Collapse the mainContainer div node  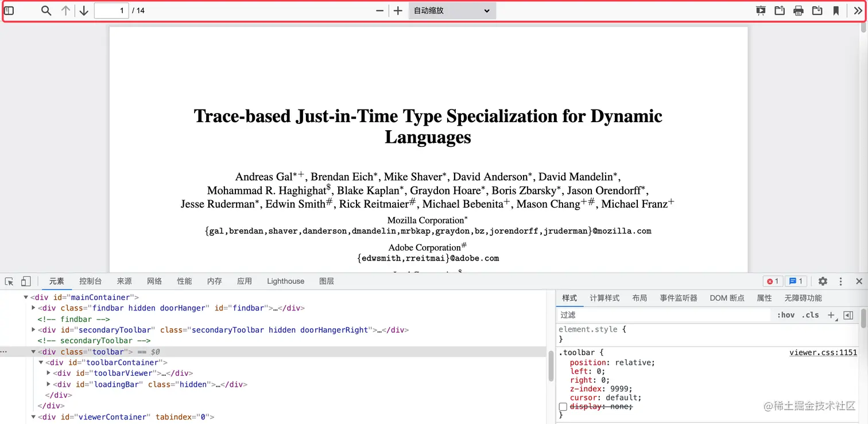point(26,297)
